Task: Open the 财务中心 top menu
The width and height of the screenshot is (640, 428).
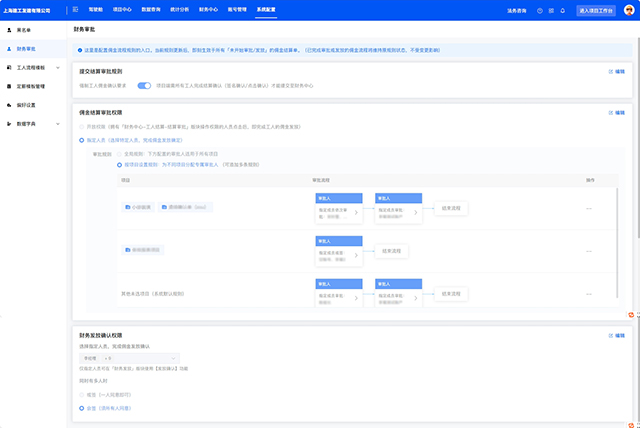Action: tap(208, 10)
